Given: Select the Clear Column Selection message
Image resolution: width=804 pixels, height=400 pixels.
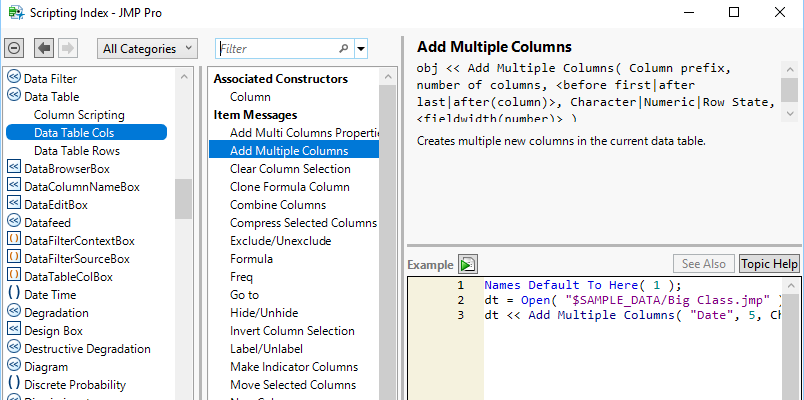Looking at the screenshot, I should 290,169.
